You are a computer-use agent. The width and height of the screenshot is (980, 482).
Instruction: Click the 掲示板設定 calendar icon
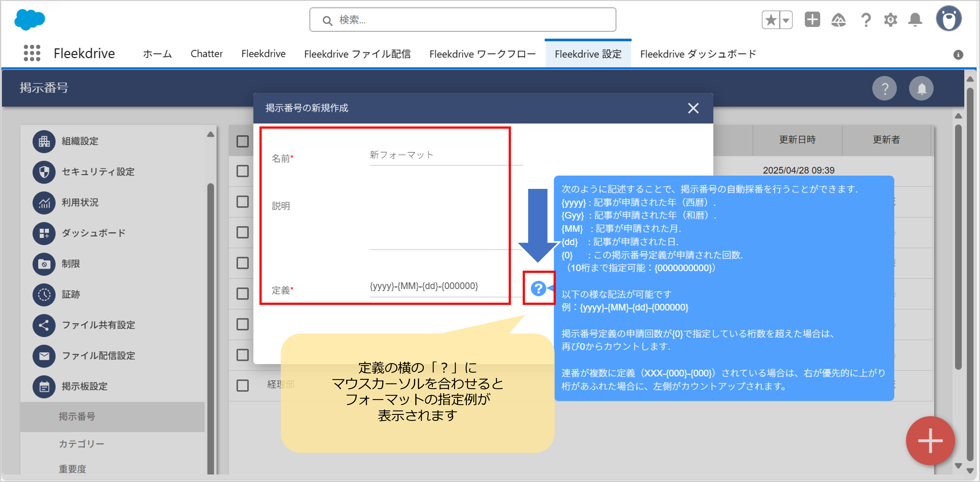click(x=44, y=387)
